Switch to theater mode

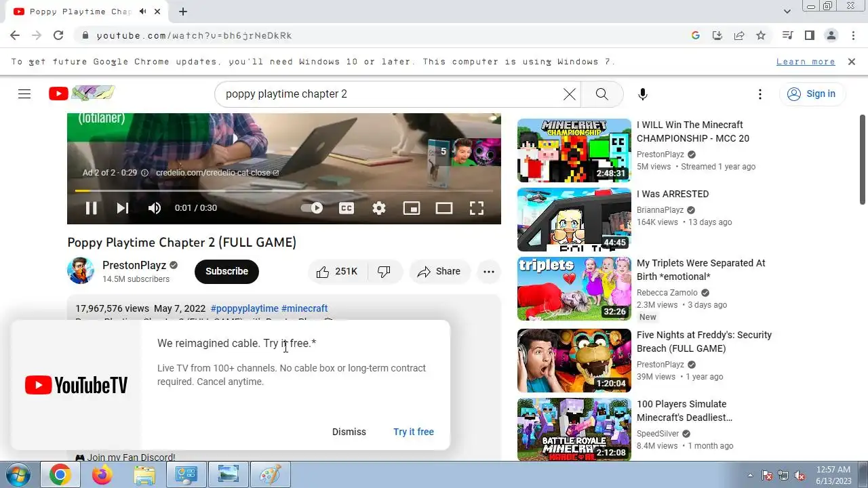pyautogui.click(x=444, y=208)
